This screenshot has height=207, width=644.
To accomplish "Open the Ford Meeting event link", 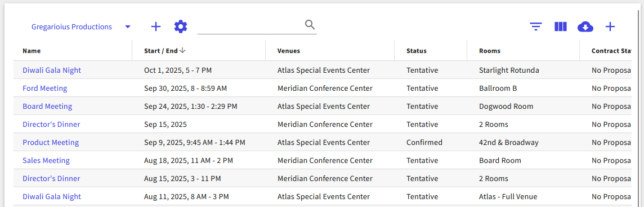I will pyautogui.click(x=45, y=88).
